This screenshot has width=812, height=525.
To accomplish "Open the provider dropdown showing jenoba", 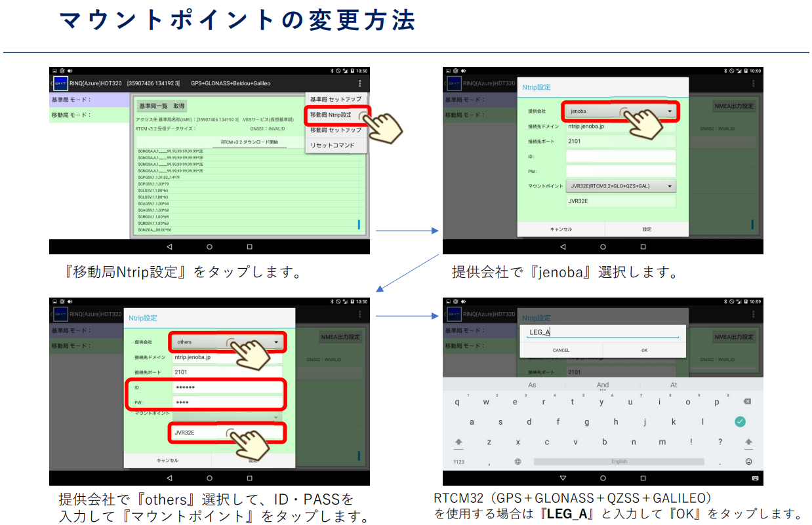I will pos(620,111).
